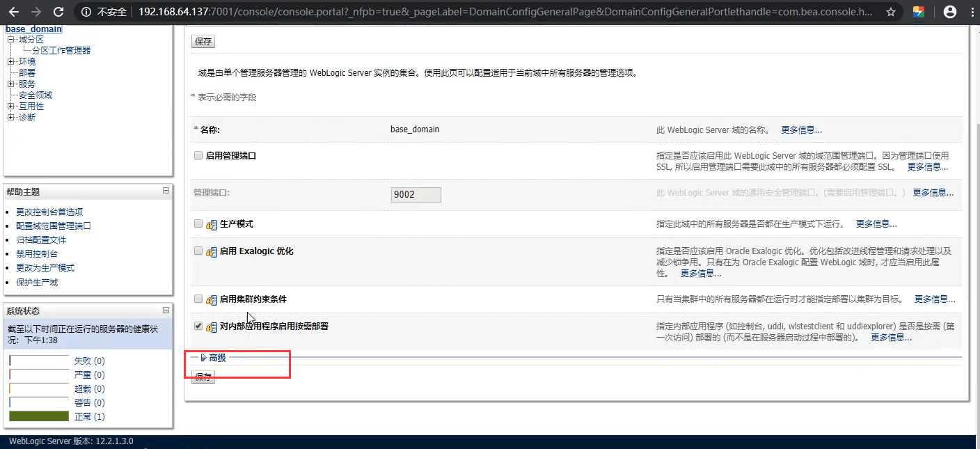Image resolution: width=980 pixels, height=449 pixels.
Task: Click the 保存 button above the description
Action: pos(203,41)
